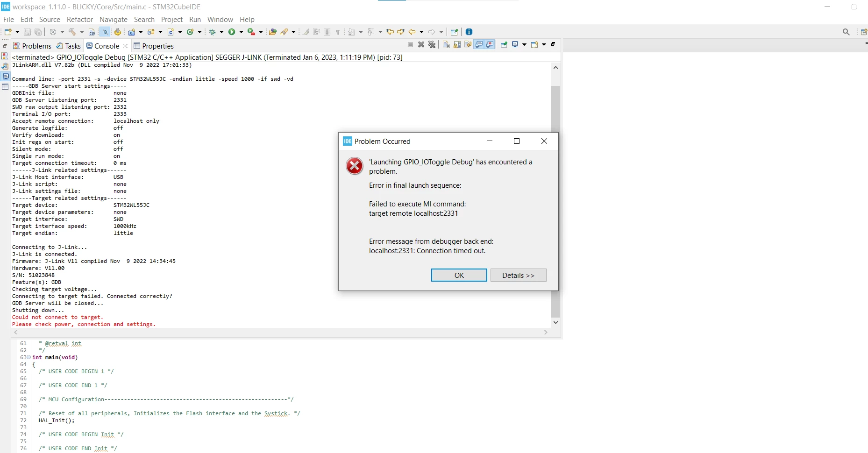
Task: Open the Help menu
Action: 247,19
